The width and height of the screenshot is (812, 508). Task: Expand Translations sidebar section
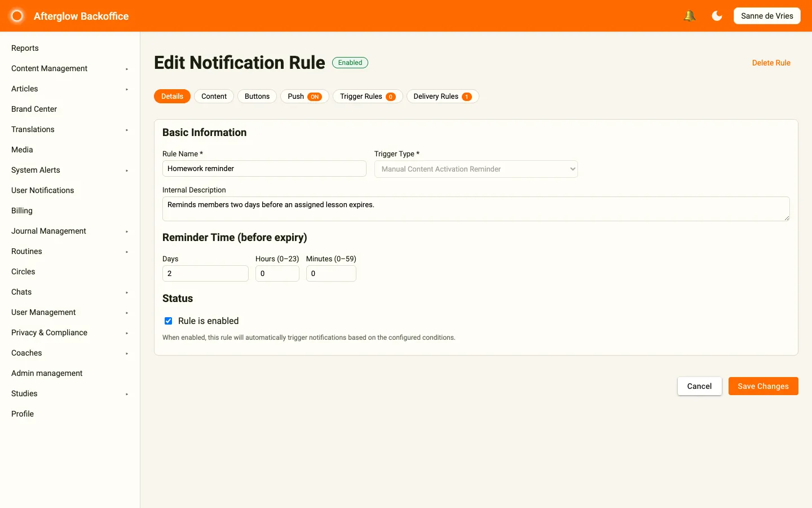(x=70, y=129)
